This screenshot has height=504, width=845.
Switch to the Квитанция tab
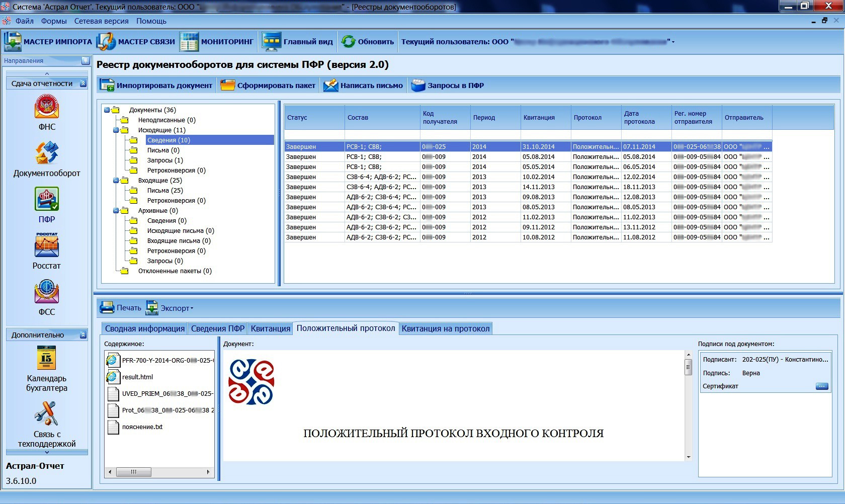tap(271, 329)
